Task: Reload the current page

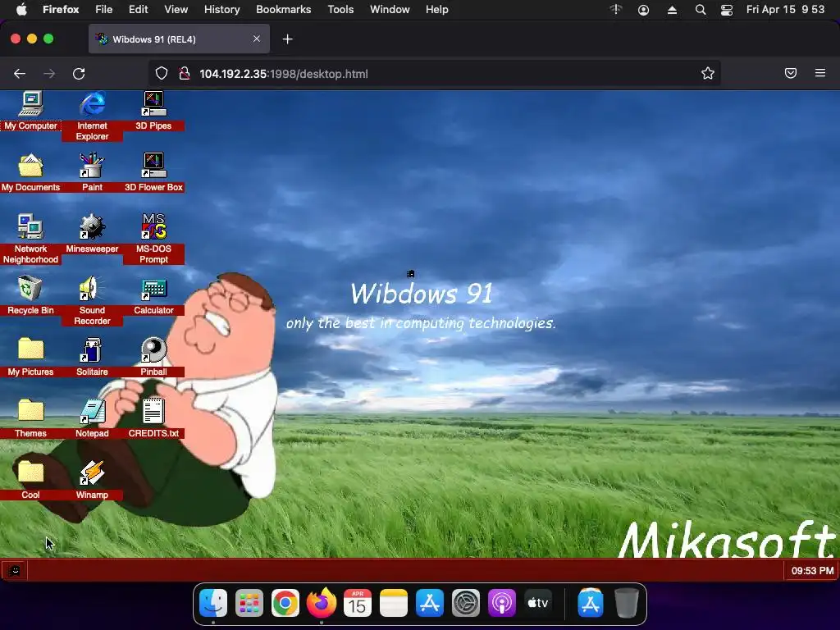Action: (x=79, y=74)
